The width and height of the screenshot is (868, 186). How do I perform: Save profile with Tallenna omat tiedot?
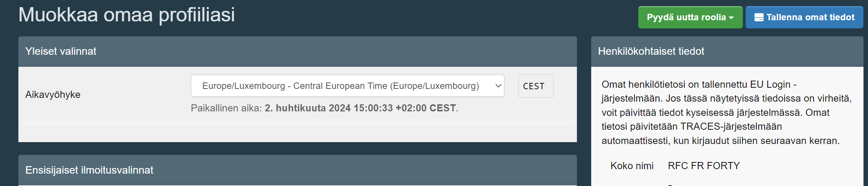coord(804,17)
